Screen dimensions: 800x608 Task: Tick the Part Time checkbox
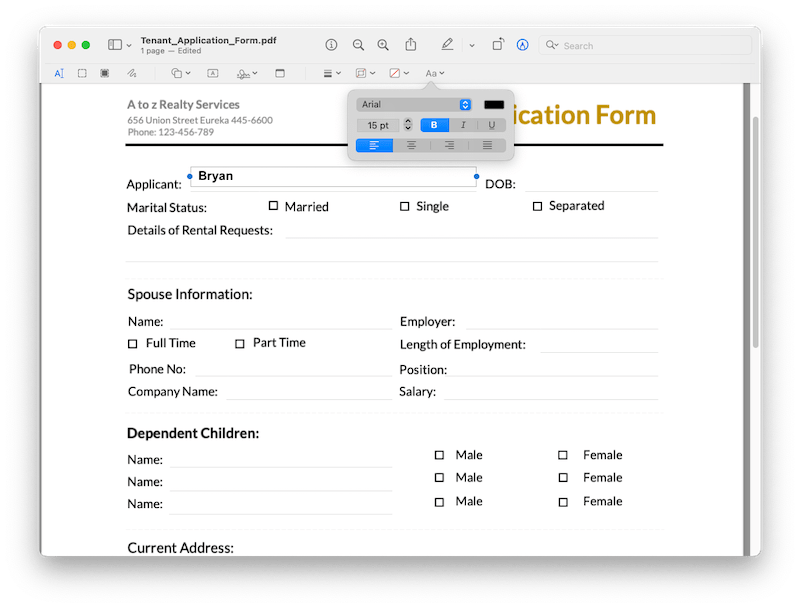[x=240, y=344]
